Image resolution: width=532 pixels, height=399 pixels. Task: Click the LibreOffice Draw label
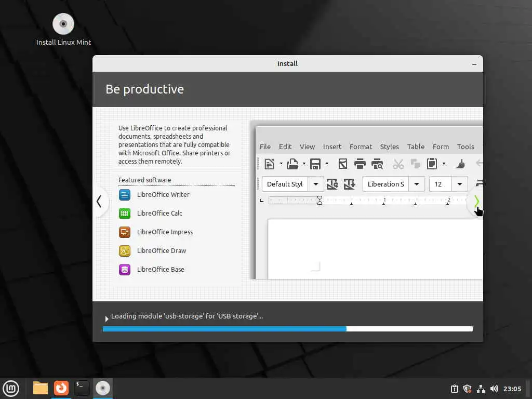[162, 251]
